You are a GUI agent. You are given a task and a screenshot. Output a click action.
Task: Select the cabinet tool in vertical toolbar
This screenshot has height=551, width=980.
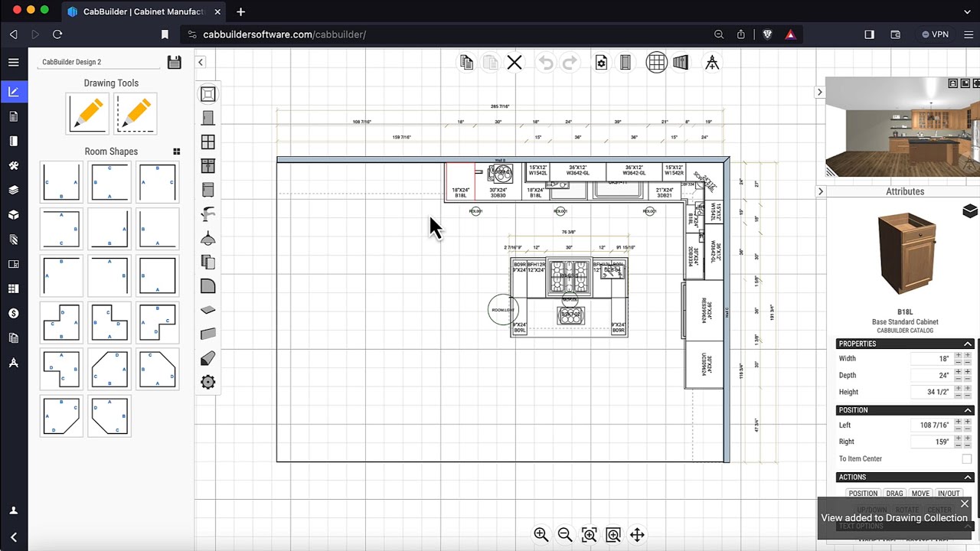pos(207,166)
